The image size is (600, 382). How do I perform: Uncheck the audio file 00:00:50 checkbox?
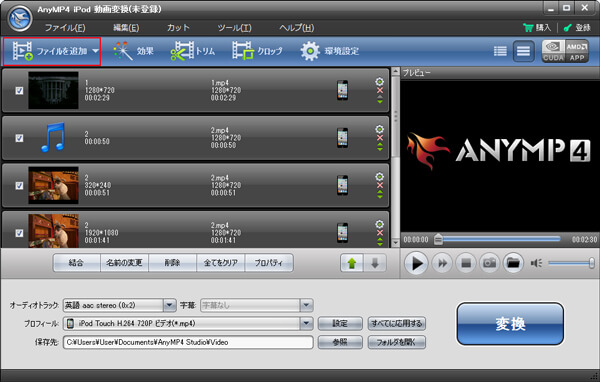[x=19, y=138]
